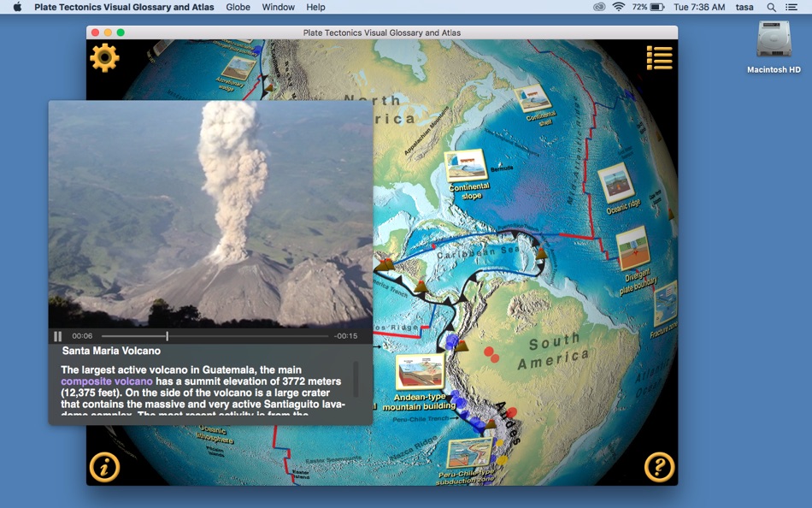Open the Accretionary wedge thumbnail

(238, 68)
